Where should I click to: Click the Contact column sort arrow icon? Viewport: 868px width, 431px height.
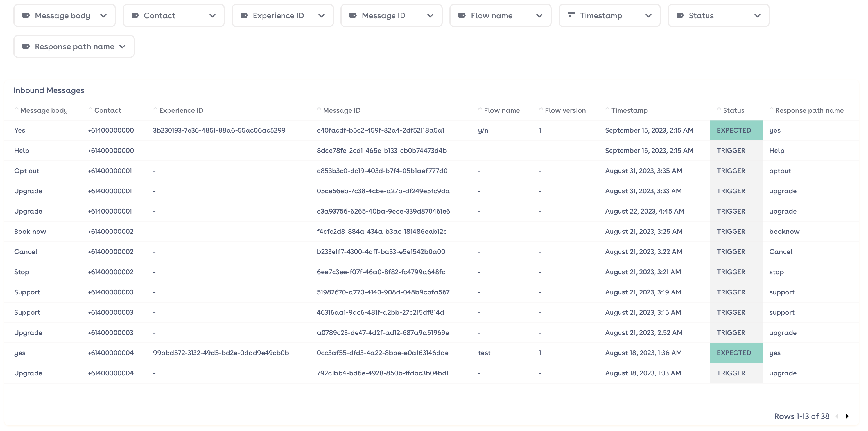pyautogui.click(x=90, y=109)
